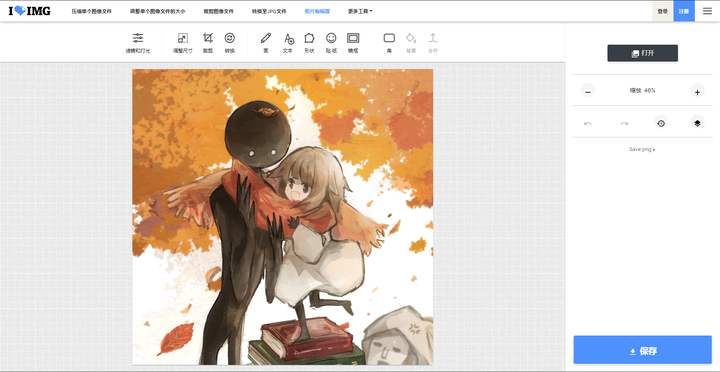This screenshot has height=372, width=720.
Task: Open the smiley stickers tool
Action: click(331, 43)
